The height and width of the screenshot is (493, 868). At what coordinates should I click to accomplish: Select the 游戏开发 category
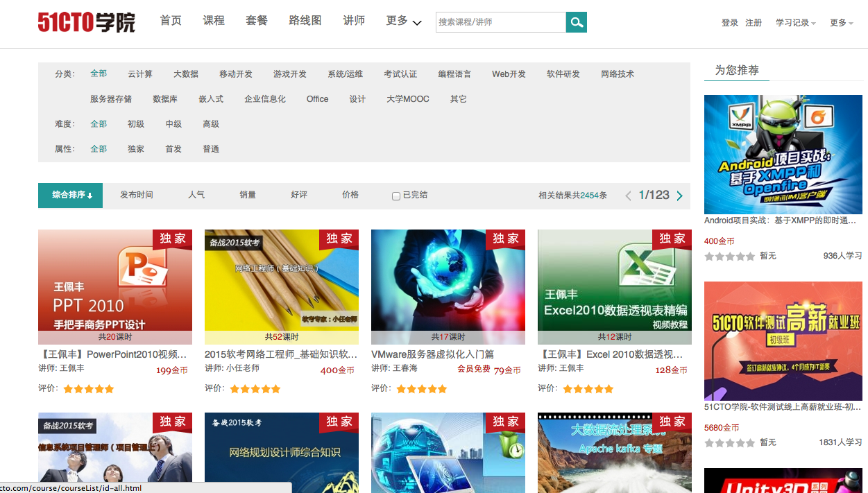coord(290,74)
